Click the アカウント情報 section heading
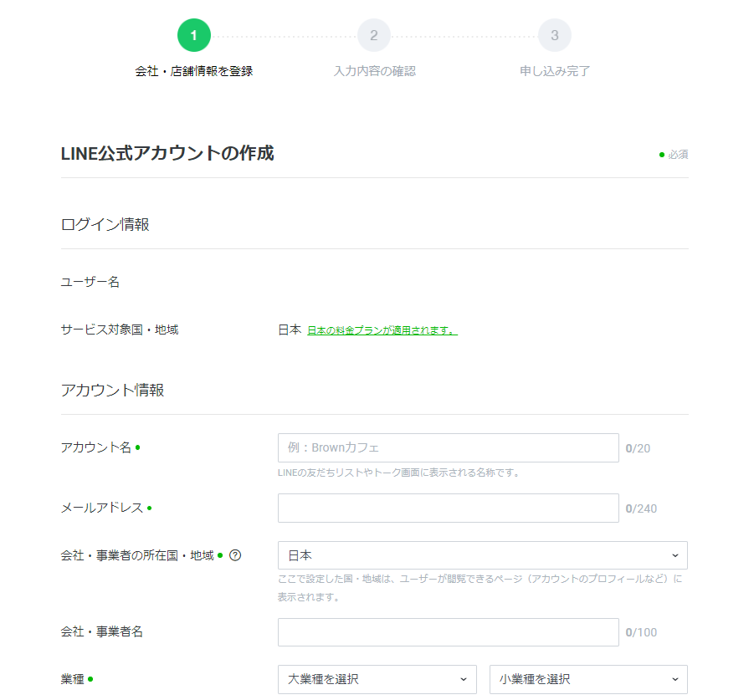 pyautogui.click(x=112, y=390)
